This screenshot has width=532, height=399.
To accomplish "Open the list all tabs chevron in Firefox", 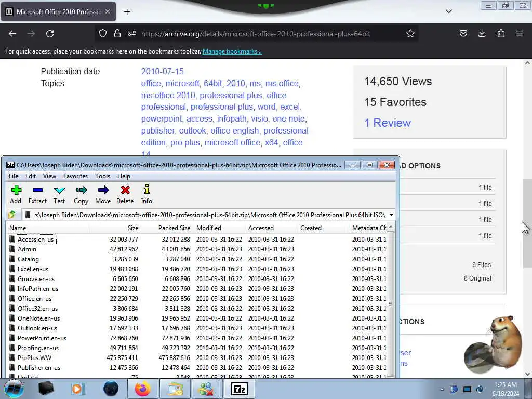I will point(449,11).
